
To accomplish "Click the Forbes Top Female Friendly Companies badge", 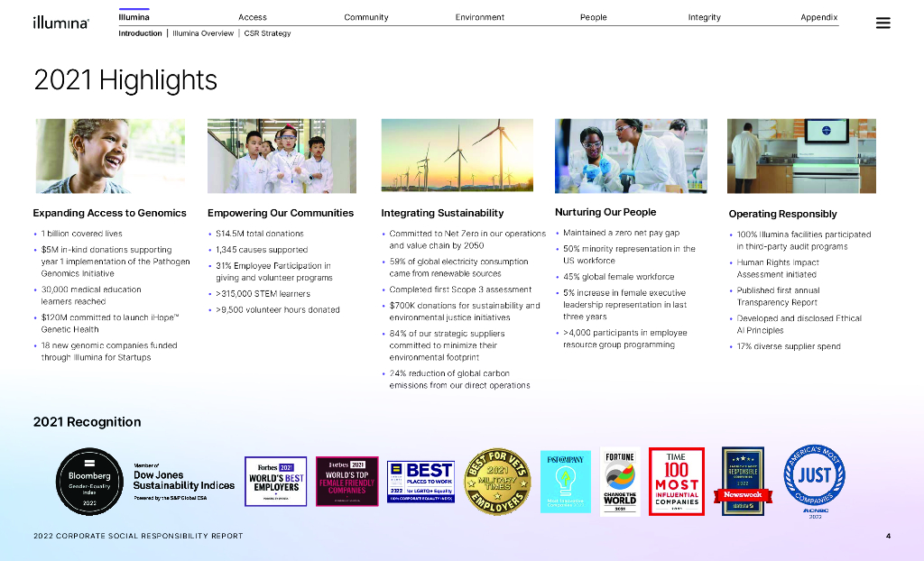I will click(x=347, y=482).
